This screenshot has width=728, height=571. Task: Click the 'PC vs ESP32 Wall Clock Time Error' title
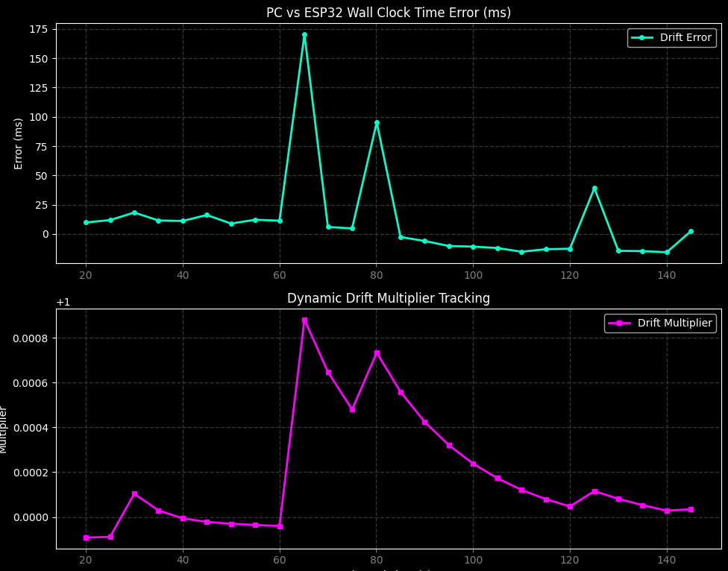click(388, 13)
